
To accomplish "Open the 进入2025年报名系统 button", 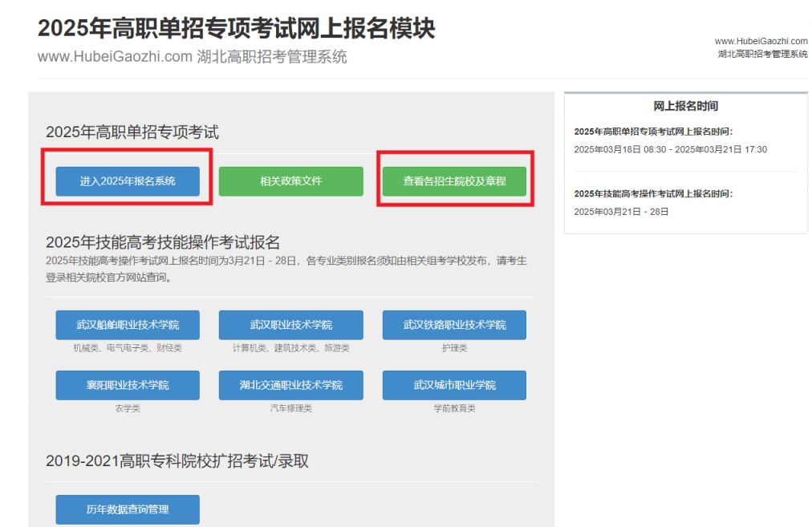I will (128, 181).
